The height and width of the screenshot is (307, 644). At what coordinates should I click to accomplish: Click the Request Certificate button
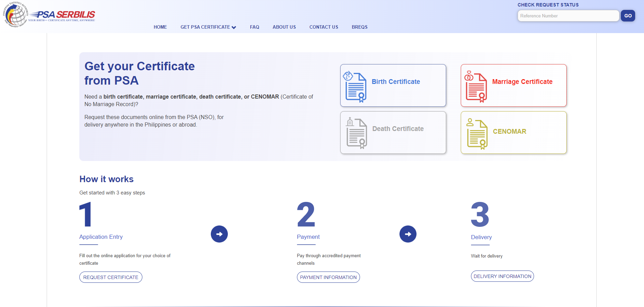[111, 277]
